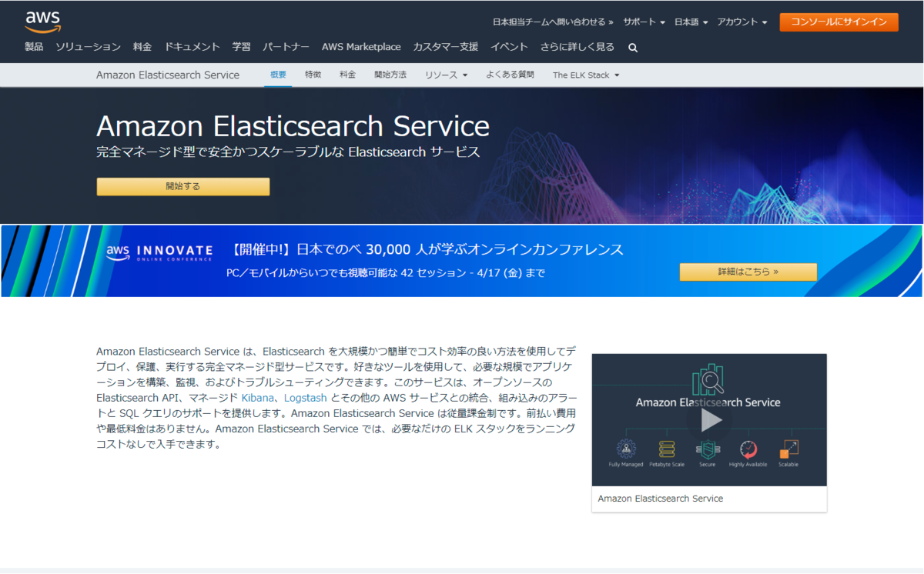
Task: Click the AWS Innovate banner logo
Action: [x=159, y=252]
